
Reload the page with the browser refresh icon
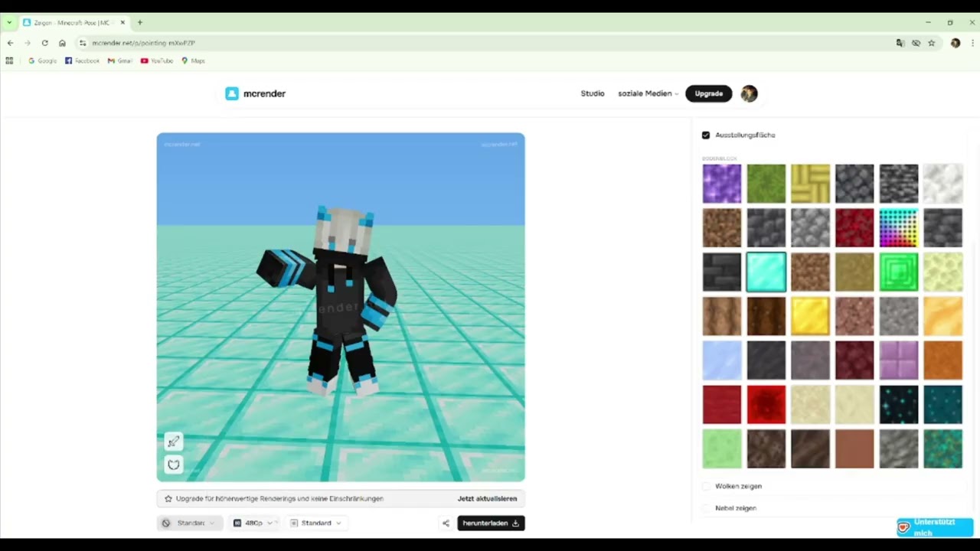pos(44,43)
